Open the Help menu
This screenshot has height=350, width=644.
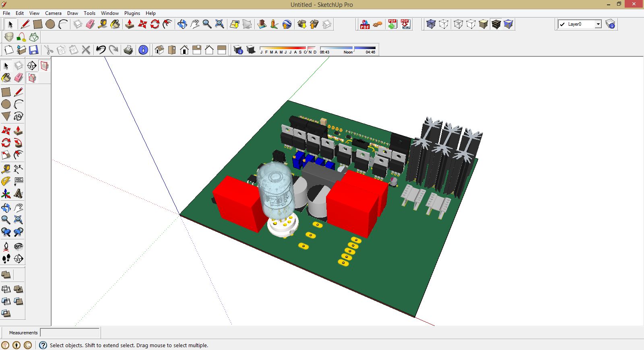tap(151, 13)
